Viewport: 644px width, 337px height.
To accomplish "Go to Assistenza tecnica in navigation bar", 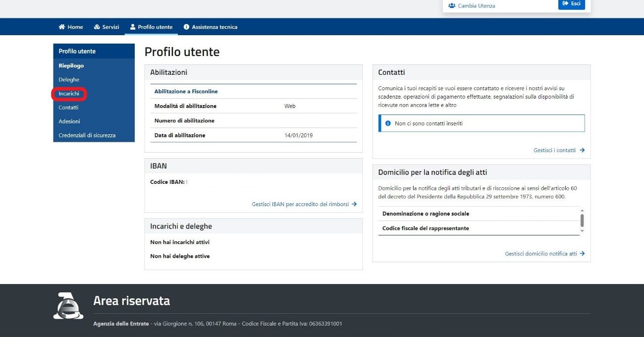I will point(214,27).
